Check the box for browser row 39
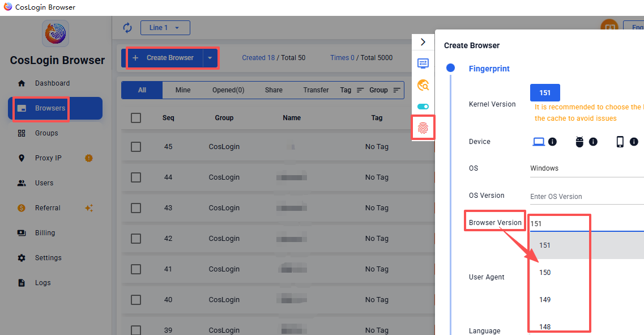Viewport: 644px width, 335px height. pos(136,330)
